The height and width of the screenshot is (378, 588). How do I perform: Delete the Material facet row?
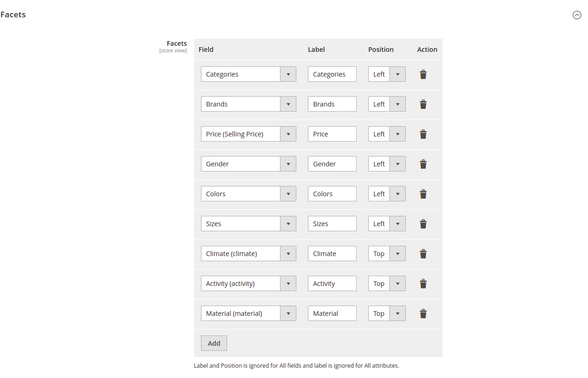pyautogui.click(x=423, y=313)
